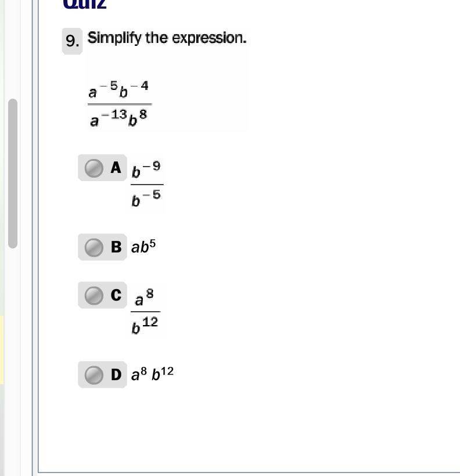The height and width of the screenshot is (476, 460).
Task: Click the ab⁵ answer text
Action: click(x=143, y=247)
